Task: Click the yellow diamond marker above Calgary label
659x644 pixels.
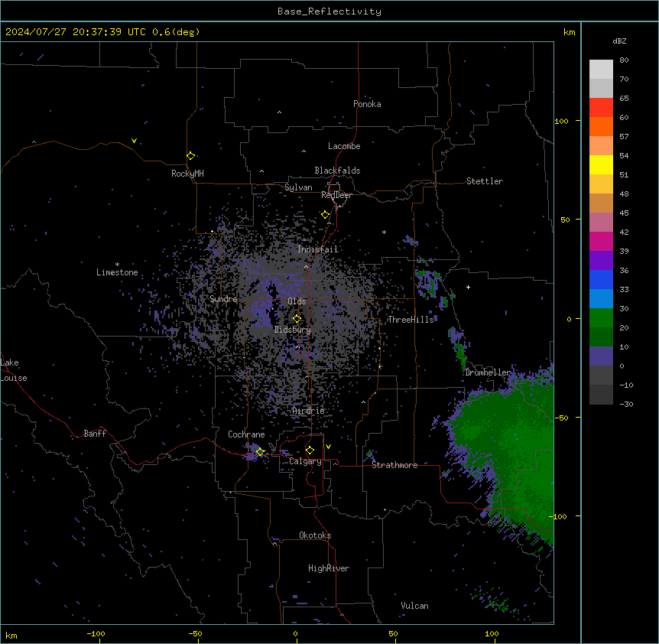Action: point(310,450)
